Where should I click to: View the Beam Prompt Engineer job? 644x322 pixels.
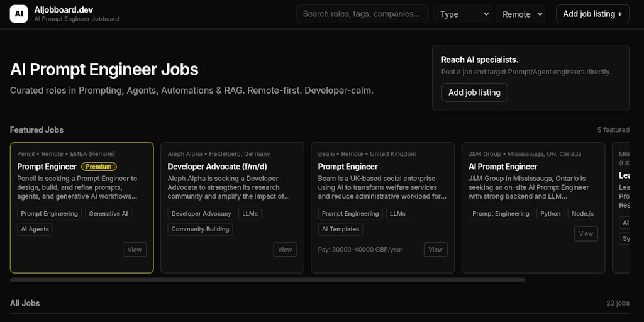click(435, 250)
